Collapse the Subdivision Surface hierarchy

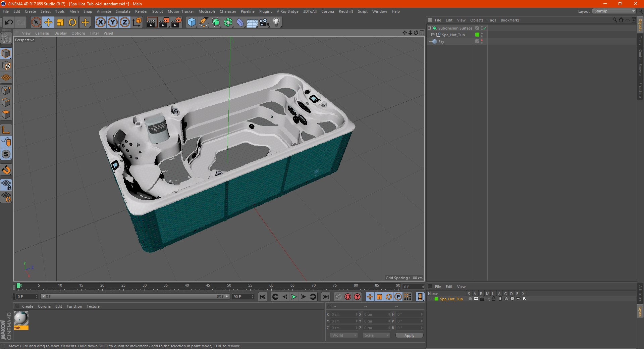click(x=429, y=28)
